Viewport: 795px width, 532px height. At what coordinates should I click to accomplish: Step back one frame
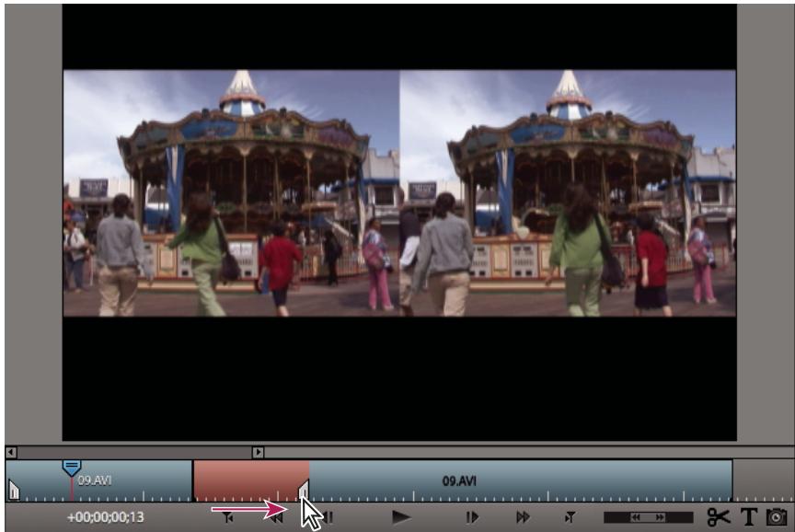point(328,517)
